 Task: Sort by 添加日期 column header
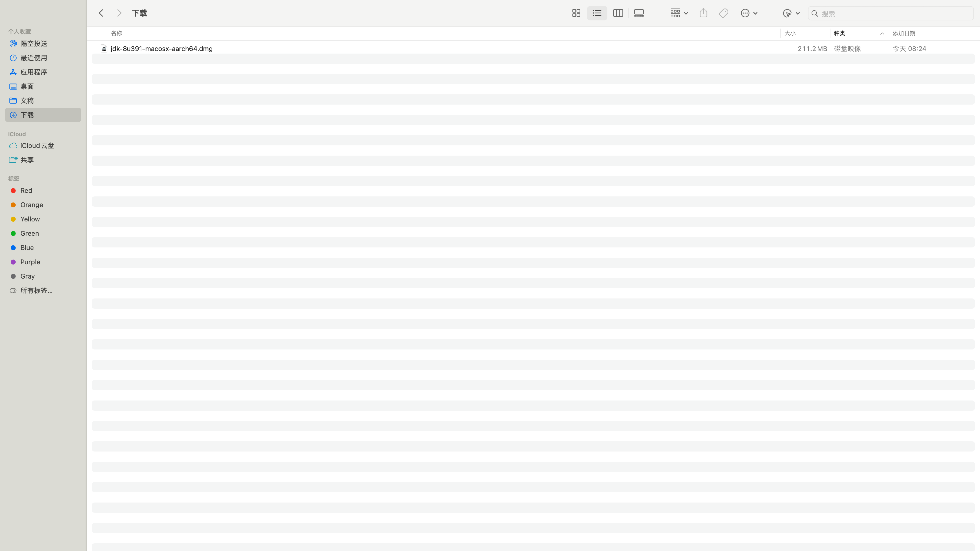903,33
